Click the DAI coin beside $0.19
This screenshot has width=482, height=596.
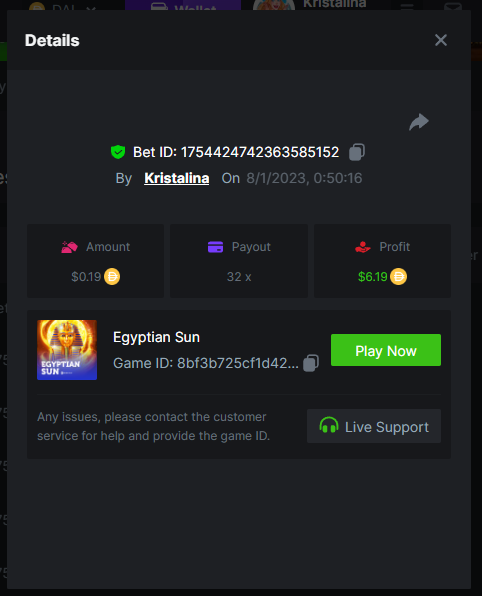pos(112,277)
